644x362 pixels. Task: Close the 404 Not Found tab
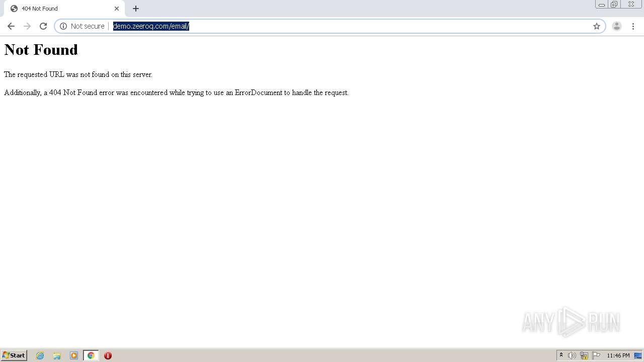117,9
